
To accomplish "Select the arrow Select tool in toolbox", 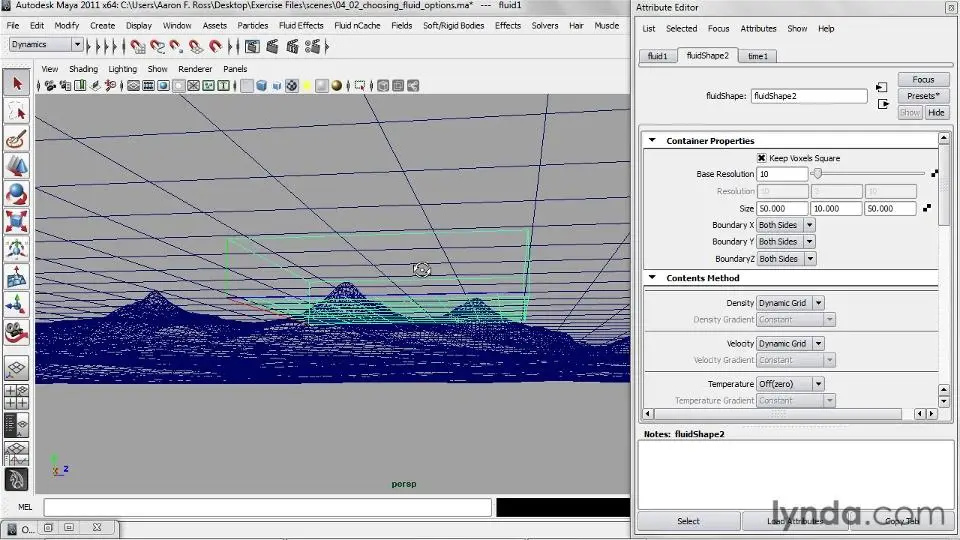I will pyautogui.click(x=17, y=83).
